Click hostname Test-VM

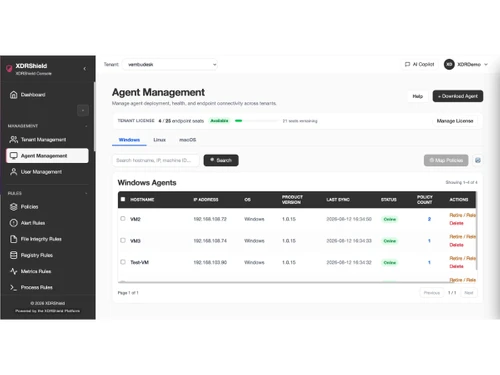click(139, 262)
